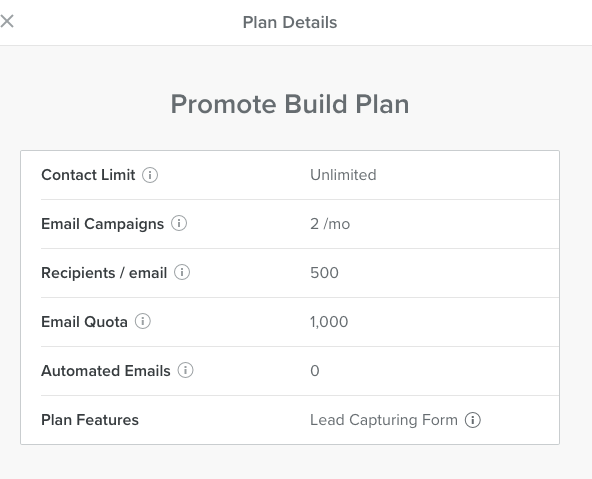Click the Unlimited contact limit value
This screenshot has height=479, width=592.
coord(343,175)
